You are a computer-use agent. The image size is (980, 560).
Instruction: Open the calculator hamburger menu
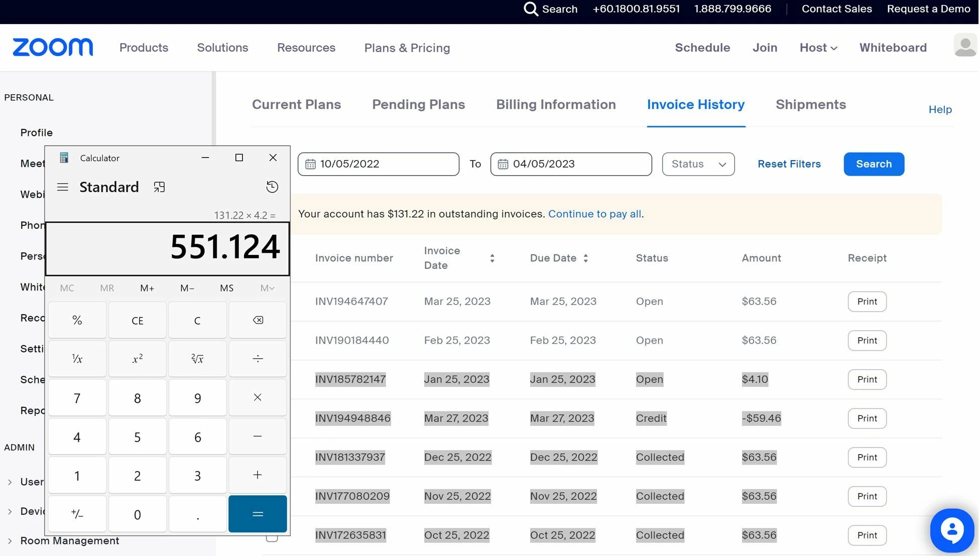click(x=63, y=187)
